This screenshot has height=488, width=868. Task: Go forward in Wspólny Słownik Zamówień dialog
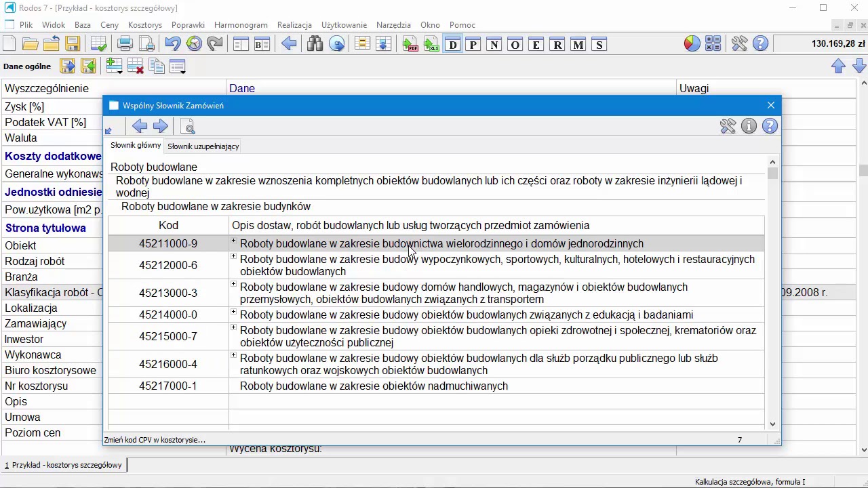coord(161,126)
